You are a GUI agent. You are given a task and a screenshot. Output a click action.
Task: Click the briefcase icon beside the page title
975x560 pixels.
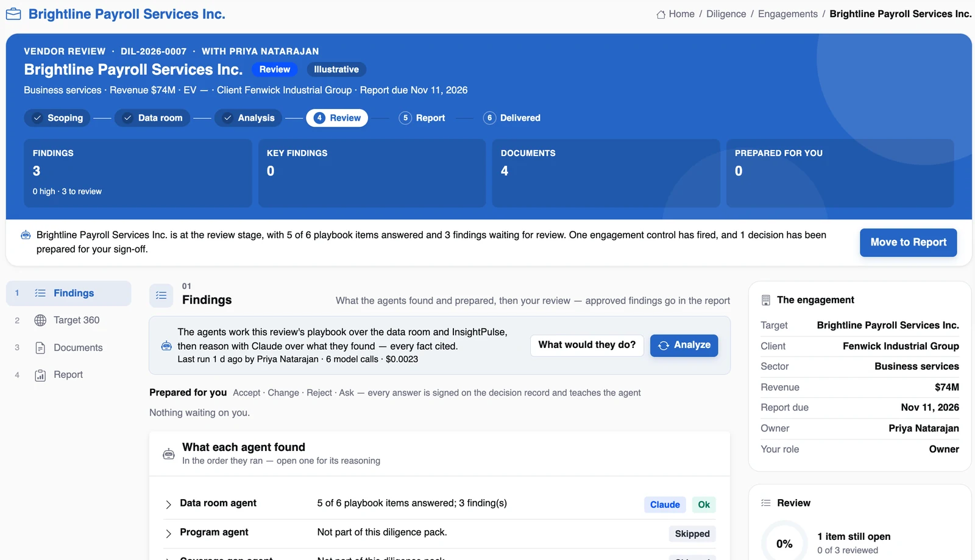pyautogui.click(x=13, y=14)
